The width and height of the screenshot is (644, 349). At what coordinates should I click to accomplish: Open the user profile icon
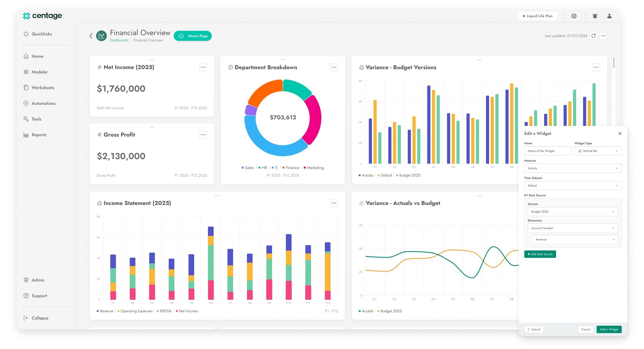coord(609,16)
